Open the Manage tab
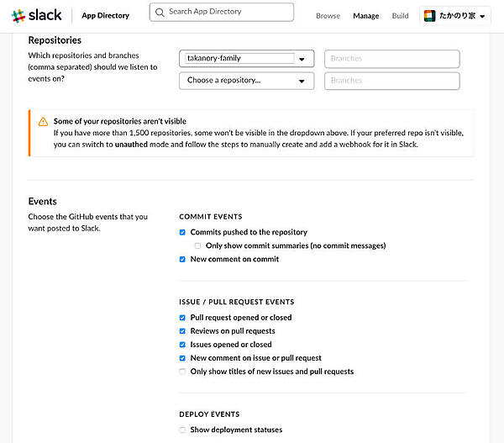 365,16
